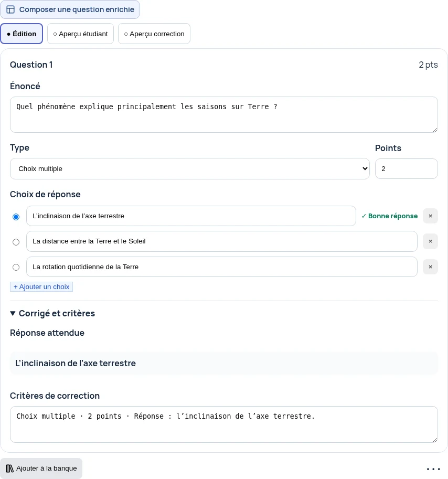Open the three-dots more options menu
Image resolution: width=448 pixels, height=479 pixels.
pos(433,469)
